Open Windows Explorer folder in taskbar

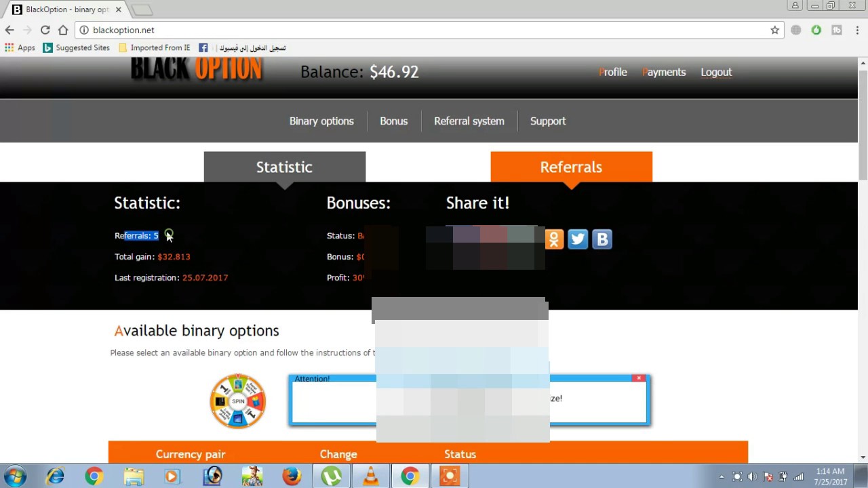tap(134, 476)
